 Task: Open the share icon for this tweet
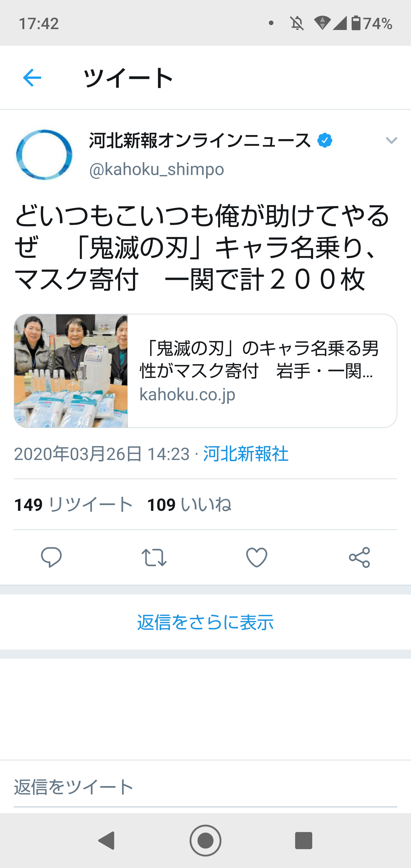(x=359, y=557)
